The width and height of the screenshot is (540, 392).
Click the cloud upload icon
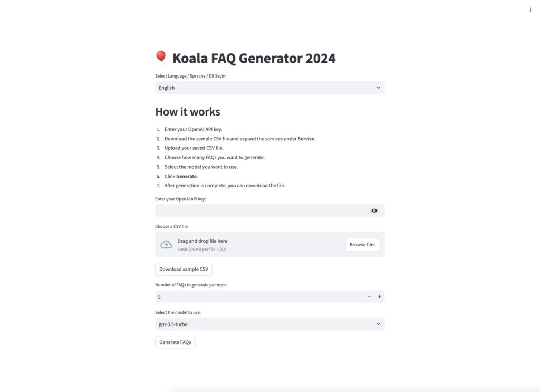pyautogui.click(x=166, y=245)
